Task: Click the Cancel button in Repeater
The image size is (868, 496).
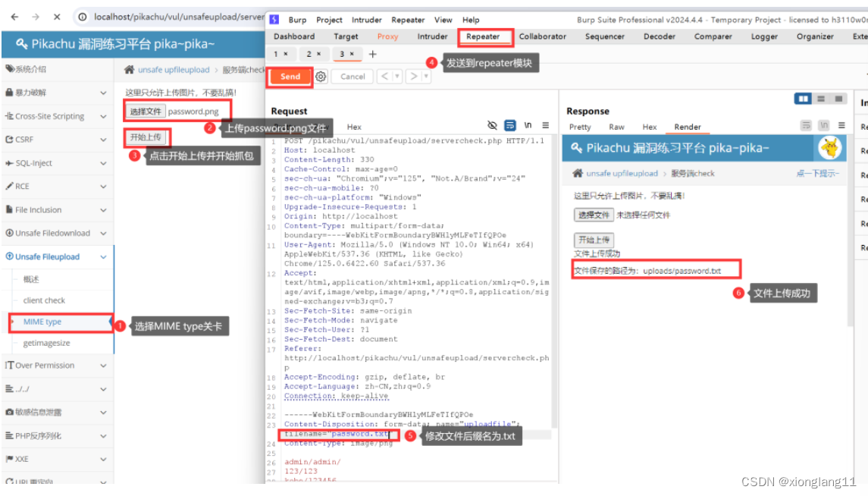Action: pos(353,77)
